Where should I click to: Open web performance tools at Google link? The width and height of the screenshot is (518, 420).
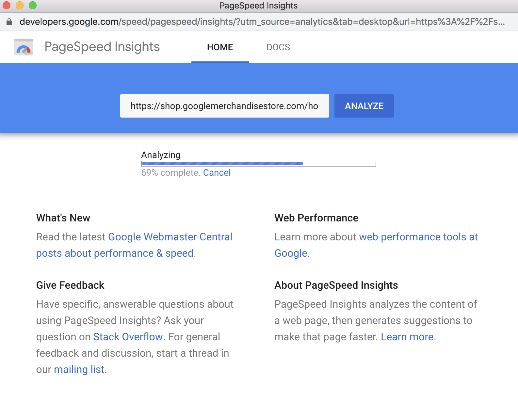tap(376, 245)
